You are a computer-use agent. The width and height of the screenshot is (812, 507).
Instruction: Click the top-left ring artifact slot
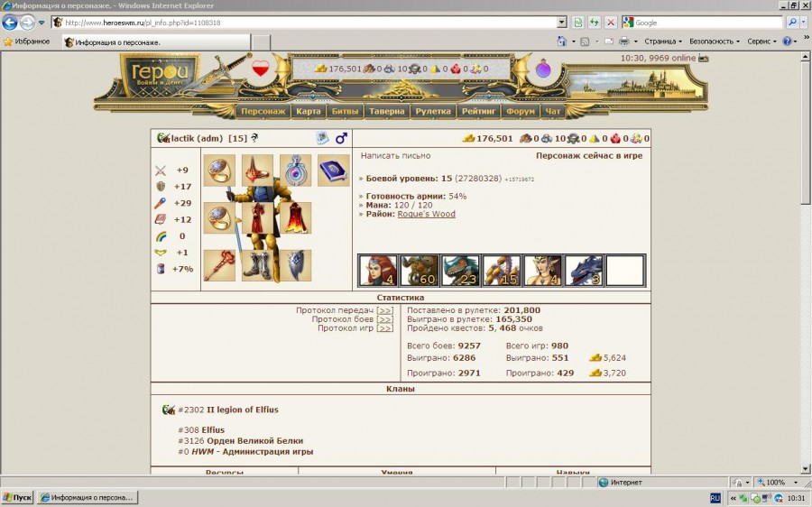coord(219,170)
